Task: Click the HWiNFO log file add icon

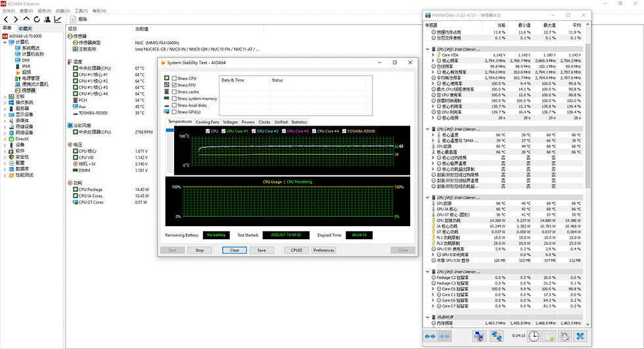Action: pos(549,336)
